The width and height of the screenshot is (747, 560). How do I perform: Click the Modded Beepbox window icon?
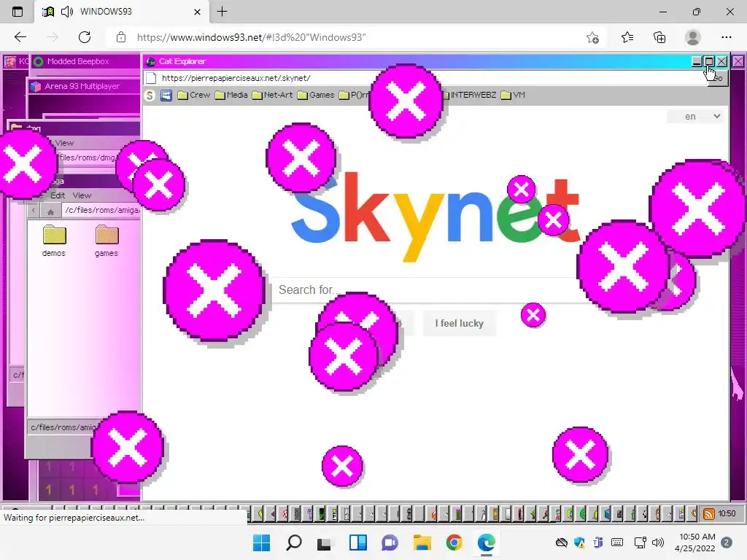39,61
